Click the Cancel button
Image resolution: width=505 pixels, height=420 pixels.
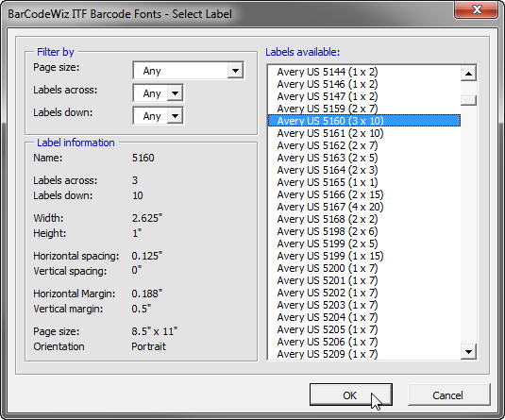[448, 395]
